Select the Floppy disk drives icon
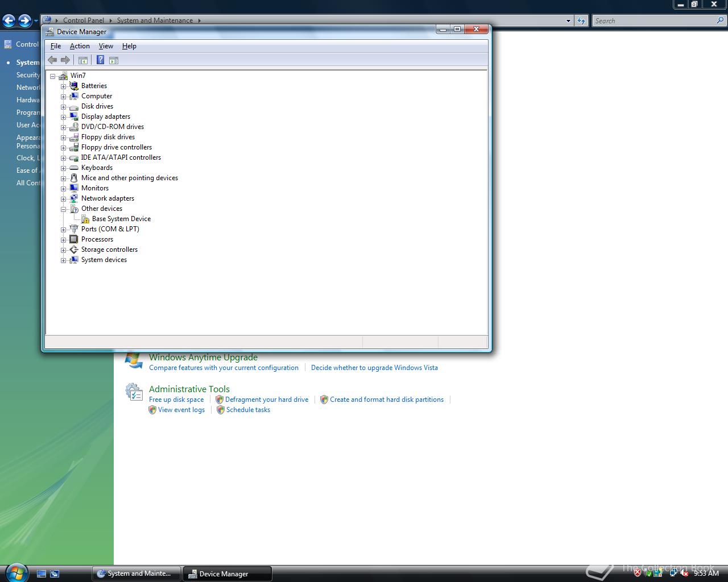The height and width of the screenshot is (582, 728). click(x=73, y=137)
